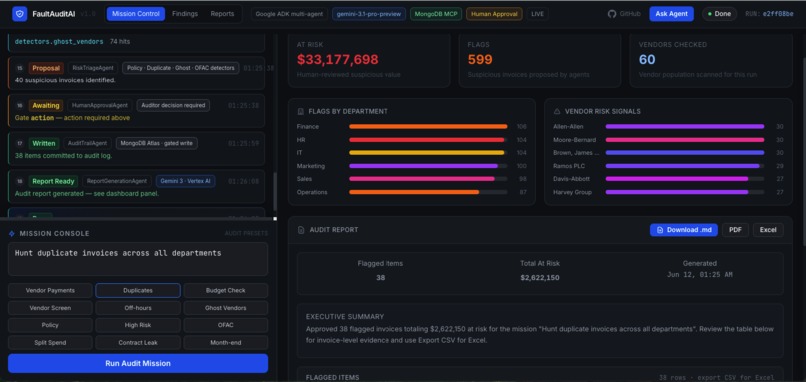Click the AUDIT PRESETS label
This screenshot has width=806, height=382.
point(246,233)
